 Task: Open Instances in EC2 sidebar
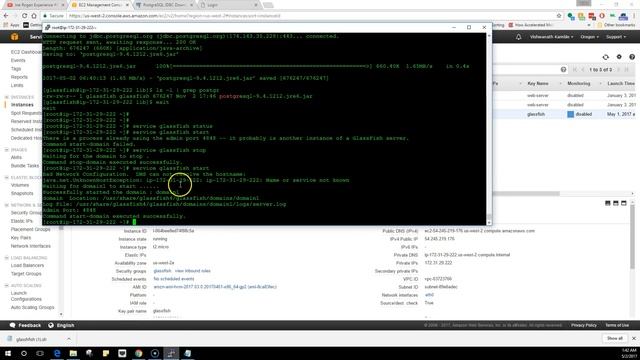[22, 105]
